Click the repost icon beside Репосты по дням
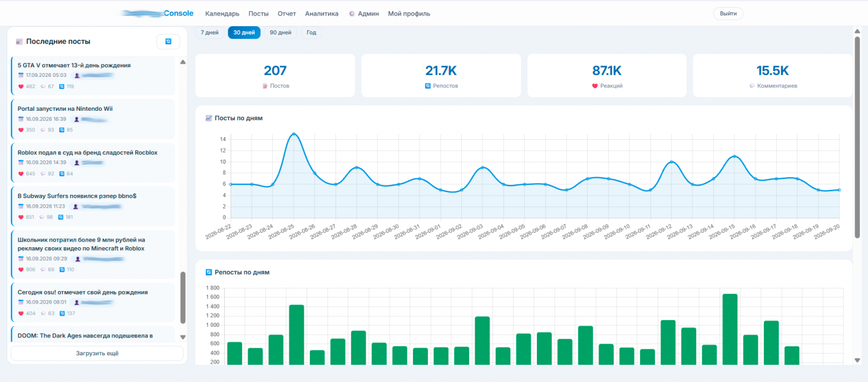Screen dimensions: 868x382 209,272
